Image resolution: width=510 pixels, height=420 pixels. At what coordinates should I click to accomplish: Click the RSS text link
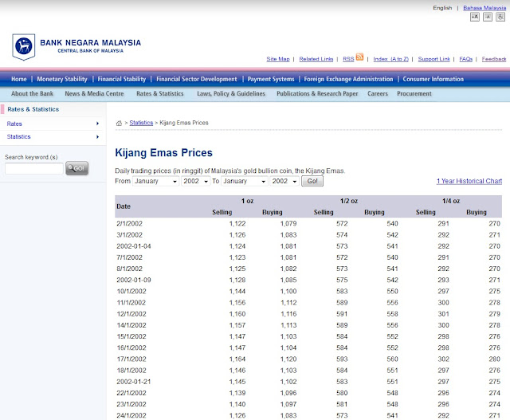click(348, 59)
